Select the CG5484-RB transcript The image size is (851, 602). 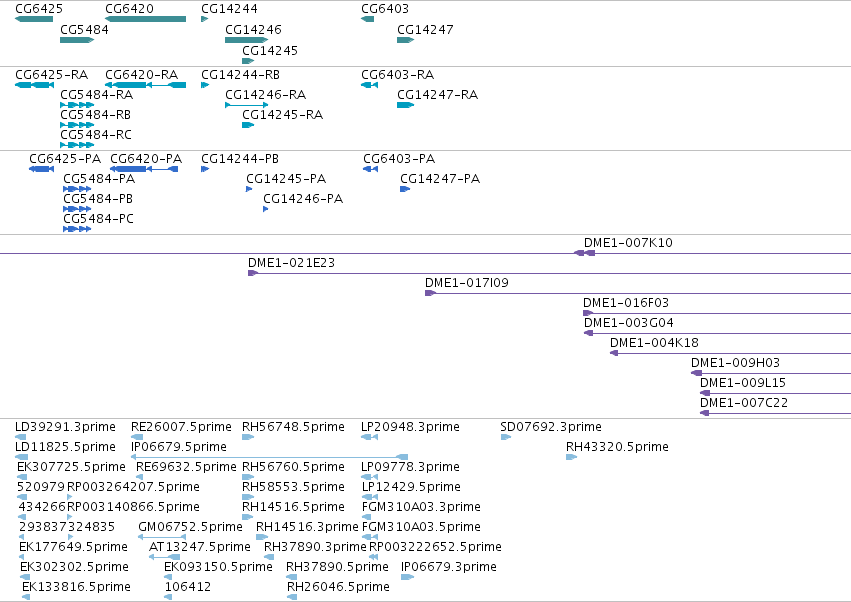pyautogui.click(x=77, y=125)
